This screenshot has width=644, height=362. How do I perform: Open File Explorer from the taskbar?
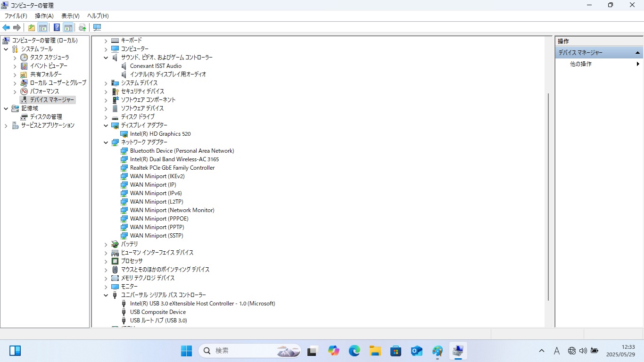point(375,351)
